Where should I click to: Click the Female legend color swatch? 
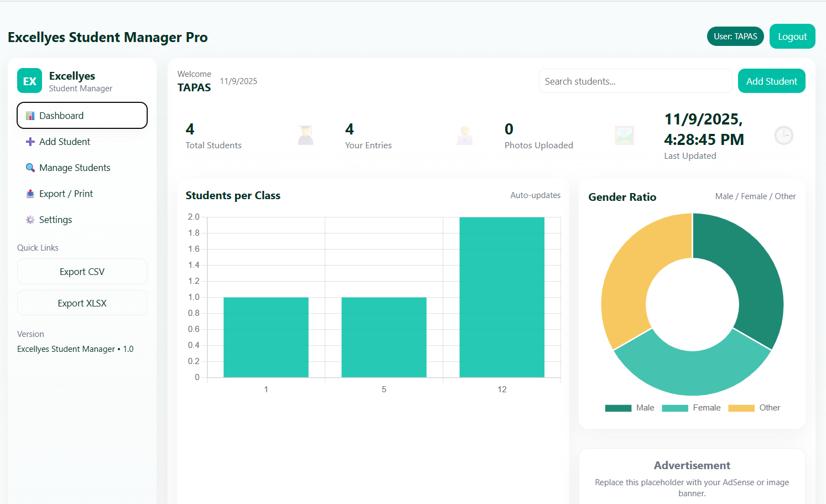(676, 408)
